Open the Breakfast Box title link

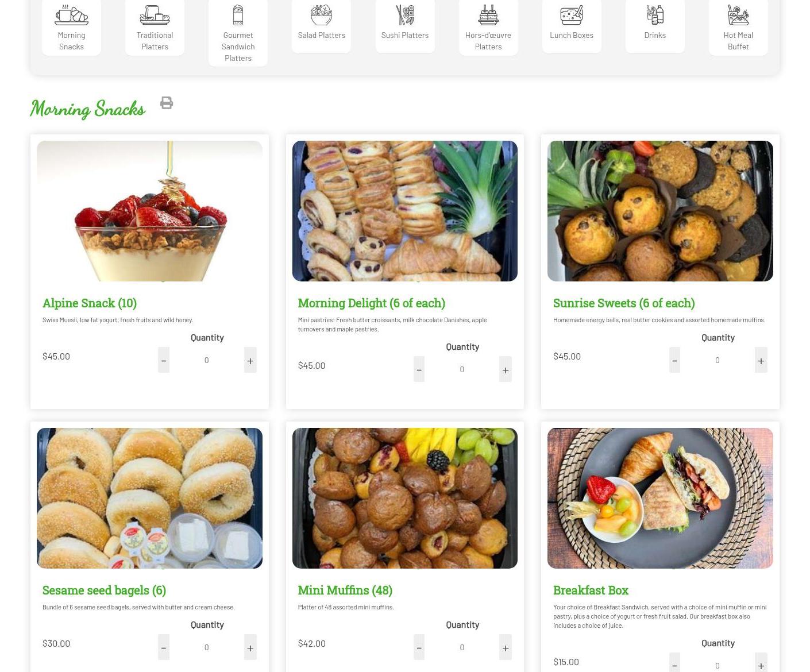tap(591, 590)
